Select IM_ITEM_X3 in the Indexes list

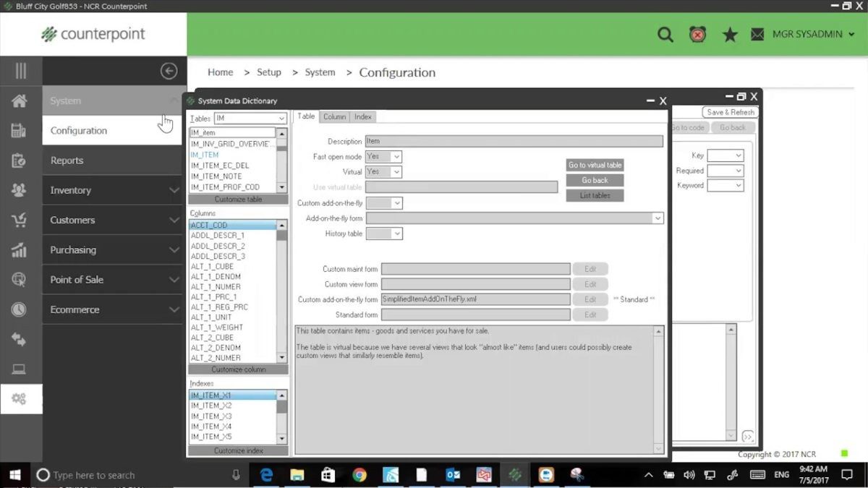click(x=210, y=416)
